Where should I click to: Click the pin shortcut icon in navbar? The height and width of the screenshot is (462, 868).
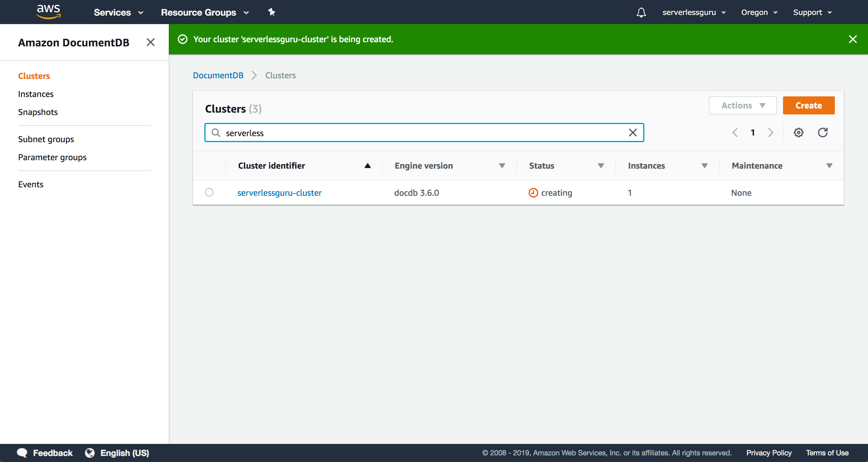(272, 12)
